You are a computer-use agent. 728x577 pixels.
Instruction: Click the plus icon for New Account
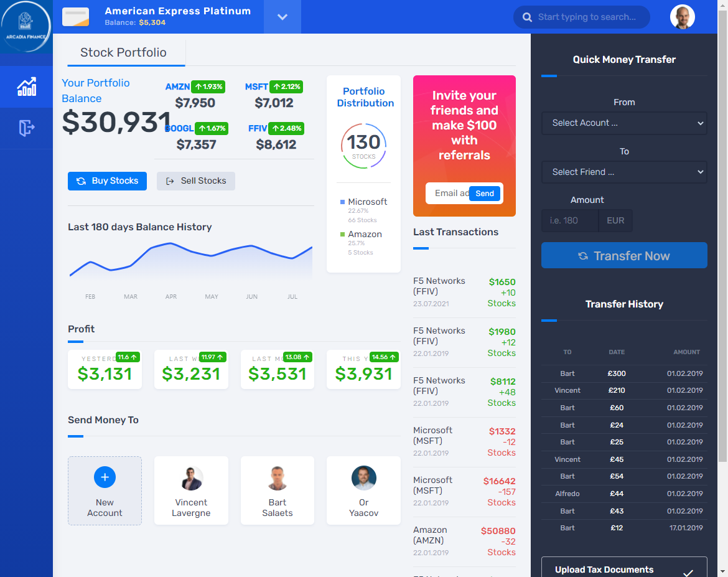(105, 477)
